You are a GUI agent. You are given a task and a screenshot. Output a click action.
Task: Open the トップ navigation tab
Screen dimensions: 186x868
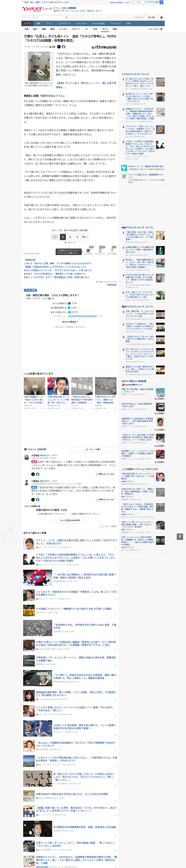(27, 24)
